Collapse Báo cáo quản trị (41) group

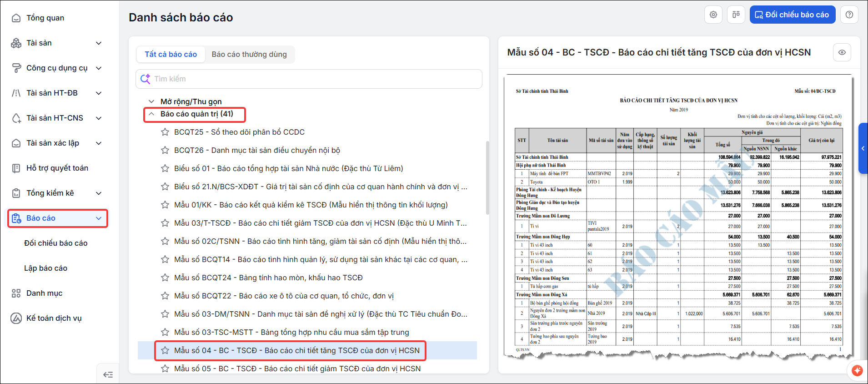151,114
